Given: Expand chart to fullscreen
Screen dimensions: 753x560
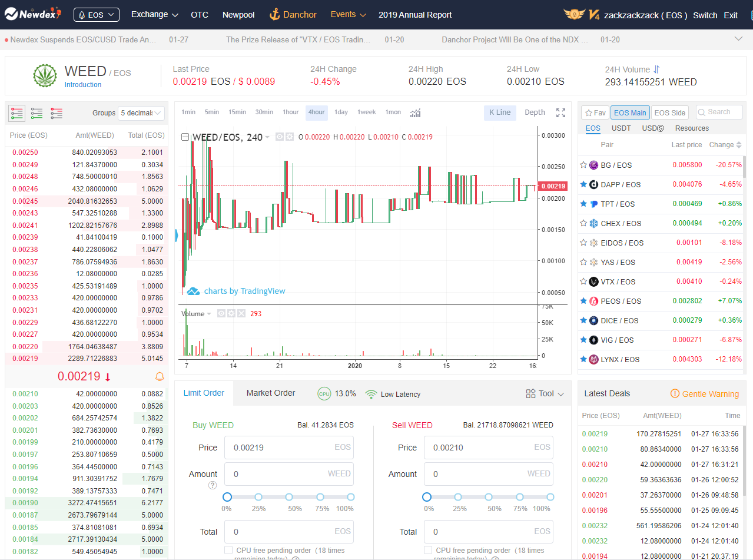Looking at the screenshot, I should (560, 112).
